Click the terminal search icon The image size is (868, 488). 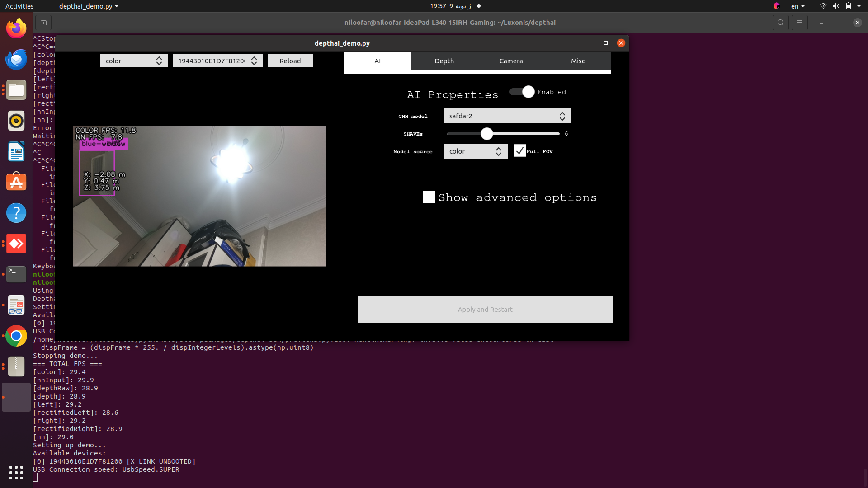tap(780, 23)
